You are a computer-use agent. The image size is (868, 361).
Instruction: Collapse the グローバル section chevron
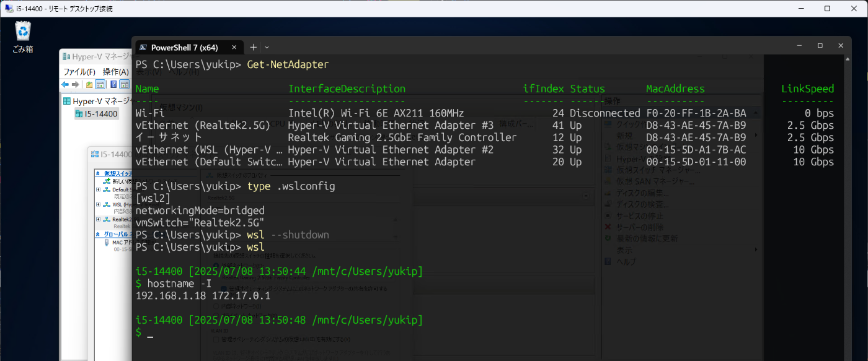(98, 234)
